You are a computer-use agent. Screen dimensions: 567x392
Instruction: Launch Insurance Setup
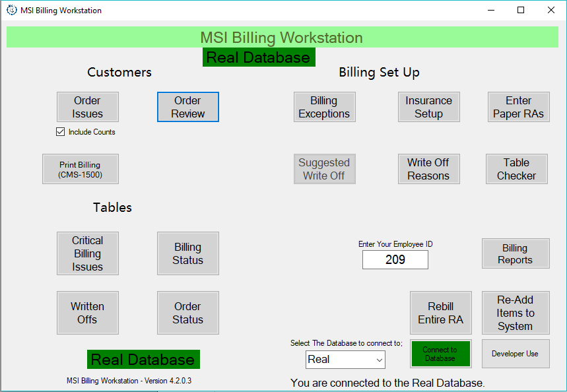point(428,107)
